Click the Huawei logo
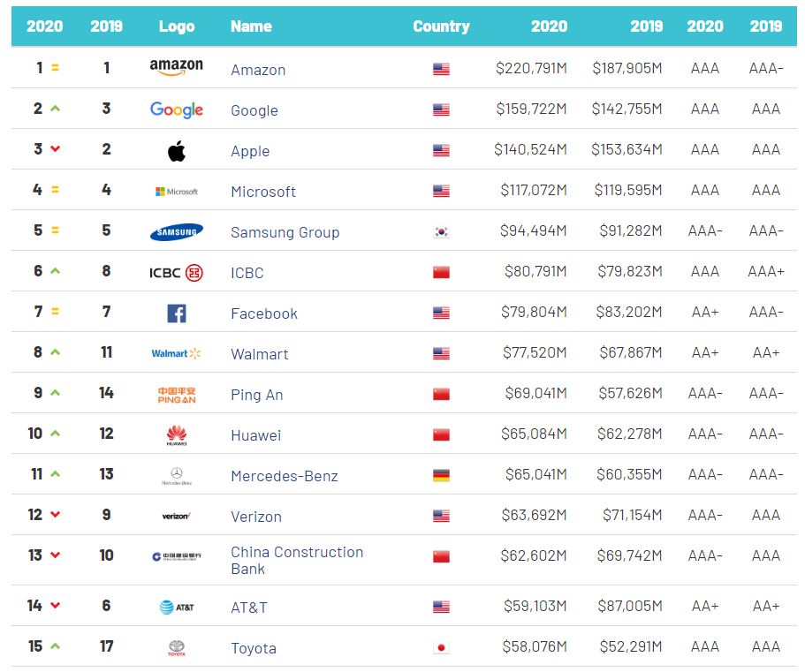The height and width of the screenshot is (672, 805). pos(176,434)
